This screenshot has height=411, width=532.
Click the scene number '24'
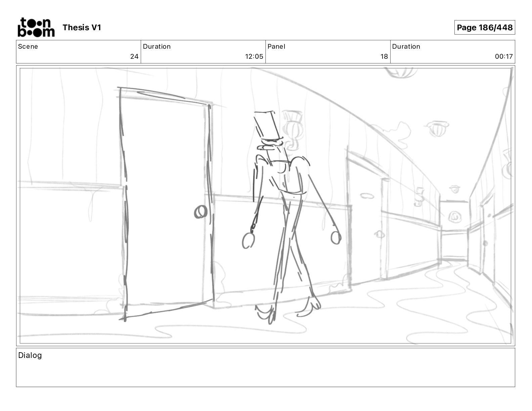tap(134, 56)
